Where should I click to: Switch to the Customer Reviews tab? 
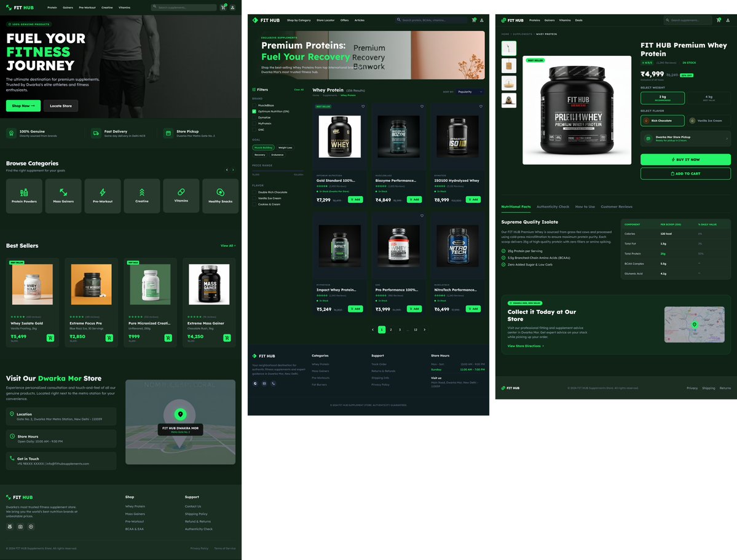(x=616, y=207)
